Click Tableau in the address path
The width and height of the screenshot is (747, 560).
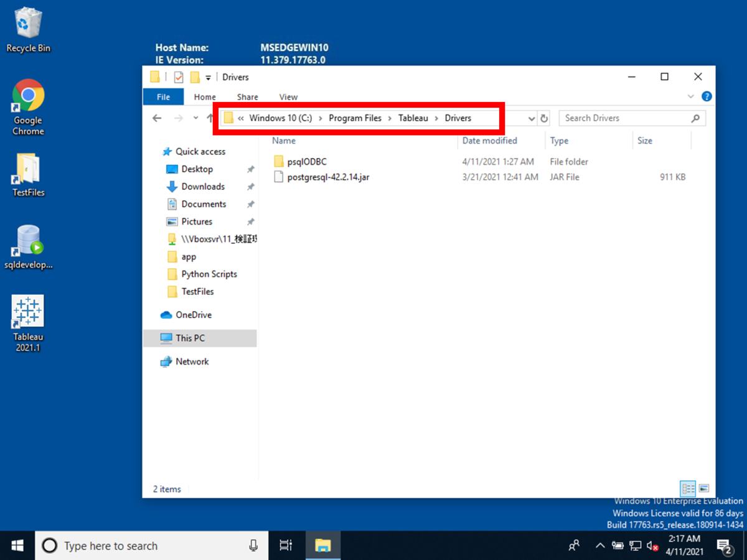(x=413, y=118)
